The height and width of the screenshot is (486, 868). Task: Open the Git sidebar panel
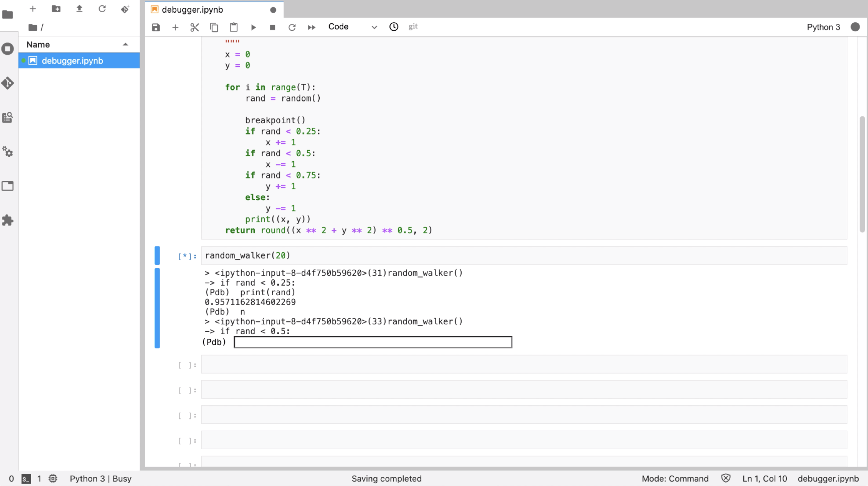8,83
